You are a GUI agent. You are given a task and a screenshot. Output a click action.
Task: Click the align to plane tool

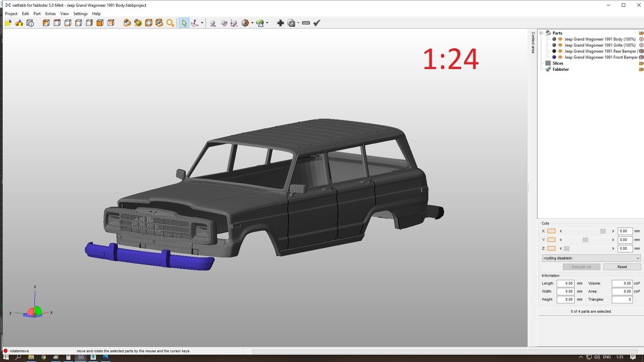pos(195,23)
